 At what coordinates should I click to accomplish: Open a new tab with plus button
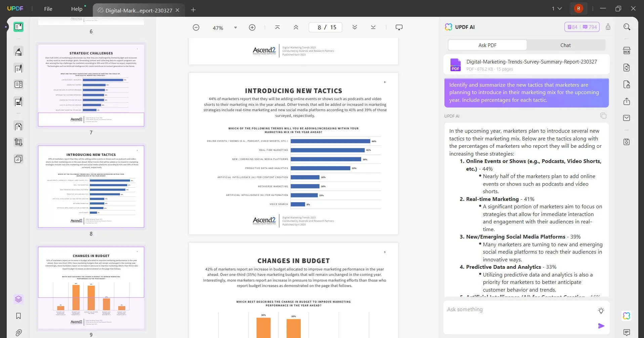[x=193, y=10]
